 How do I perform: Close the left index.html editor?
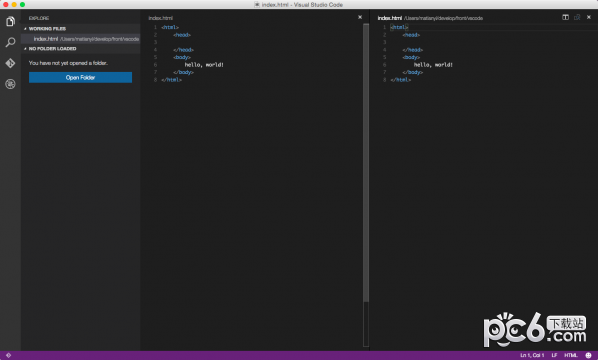pyautogui.click(x=360, y=17)
